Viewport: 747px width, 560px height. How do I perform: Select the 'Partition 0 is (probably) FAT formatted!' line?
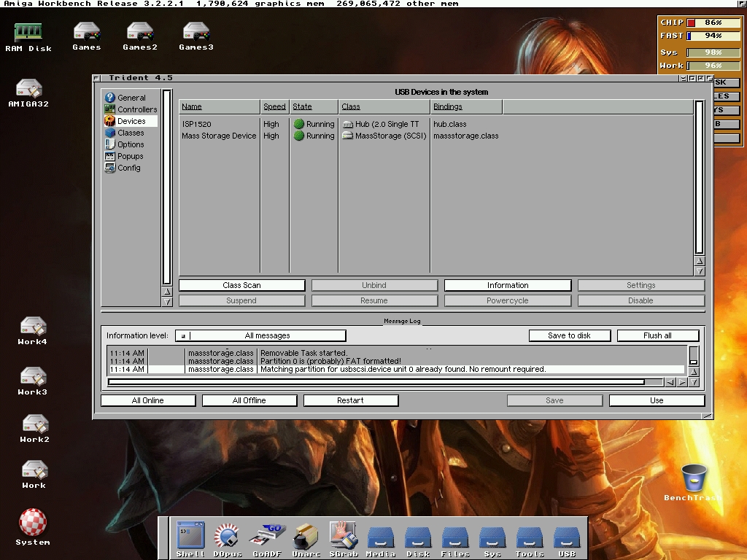[x=397, y=361]
